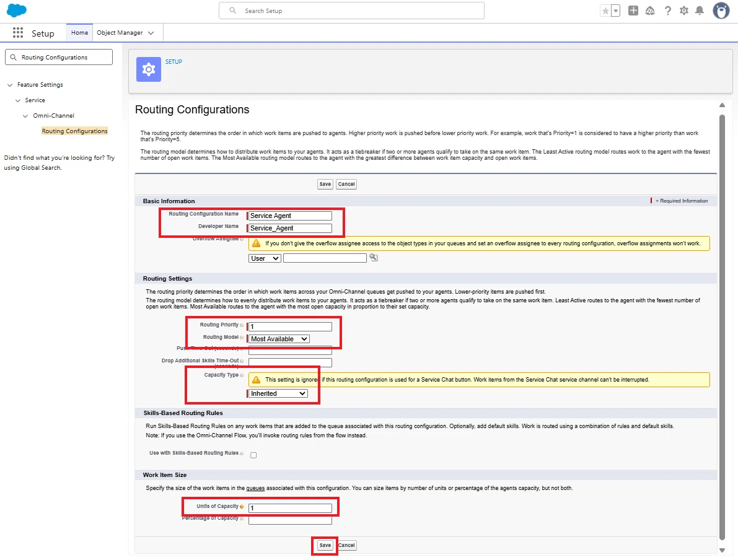Viewport: 738px width, 560px height.
Task: Click the Percentage of Capacity field
Action: pos(290,520)
